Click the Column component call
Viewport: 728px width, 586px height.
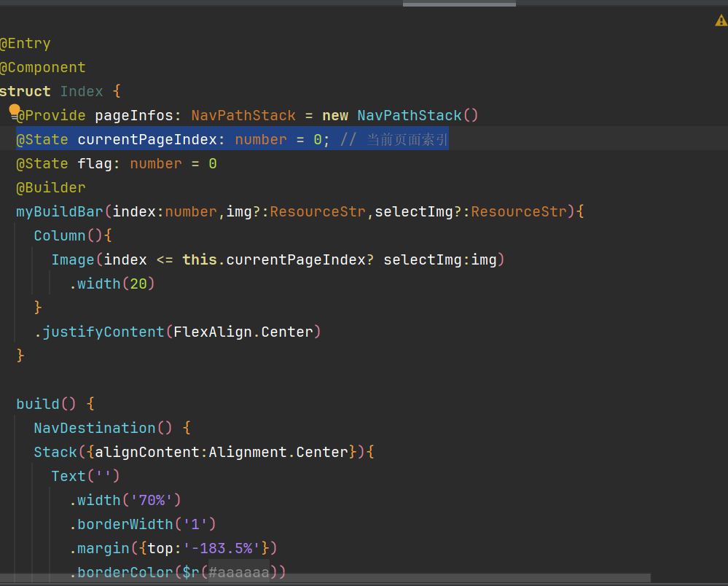coord(60,236)
